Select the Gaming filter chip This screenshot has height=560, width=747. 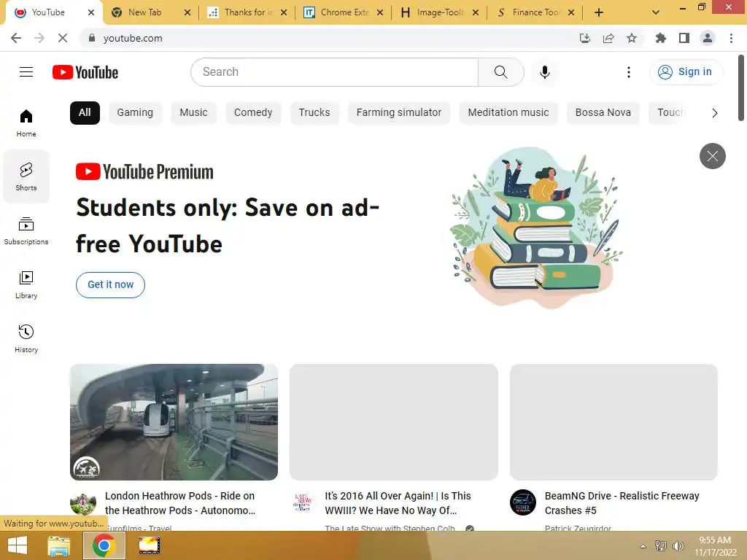point(135,113)
